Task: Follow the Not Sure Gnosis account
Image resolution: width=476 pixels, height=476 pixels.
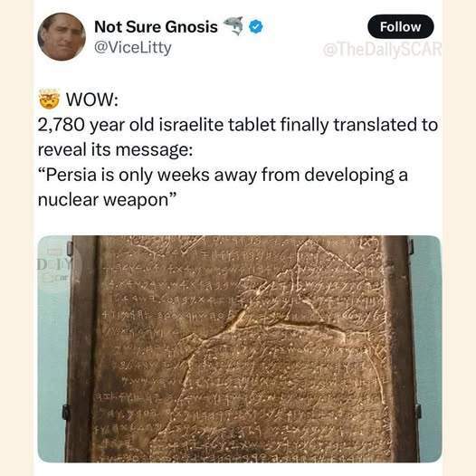Action: coord(400,27)
